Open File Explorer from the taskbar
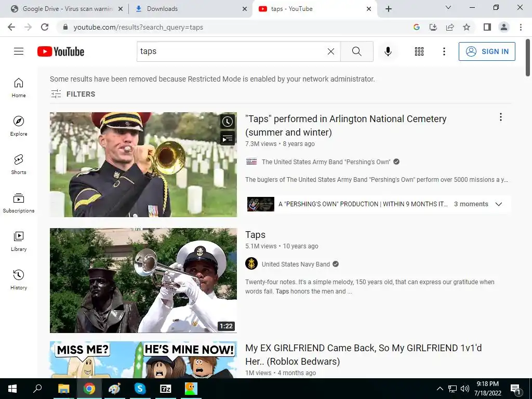 pyautogui.click(x=64, y=389)
